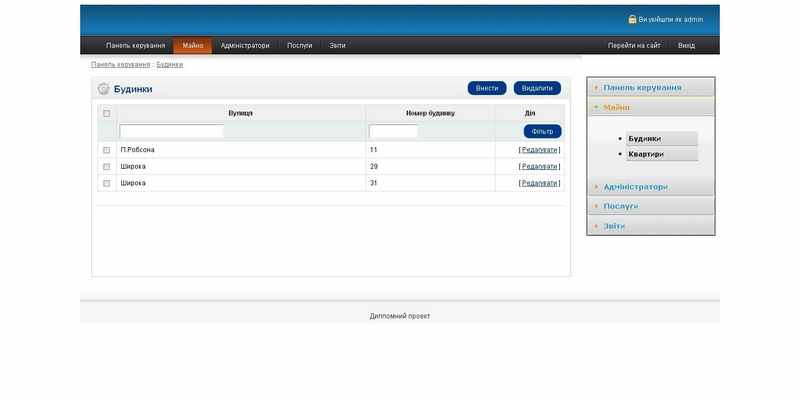
Task: Click the Внести button
Action: click(x=487, y=88)
